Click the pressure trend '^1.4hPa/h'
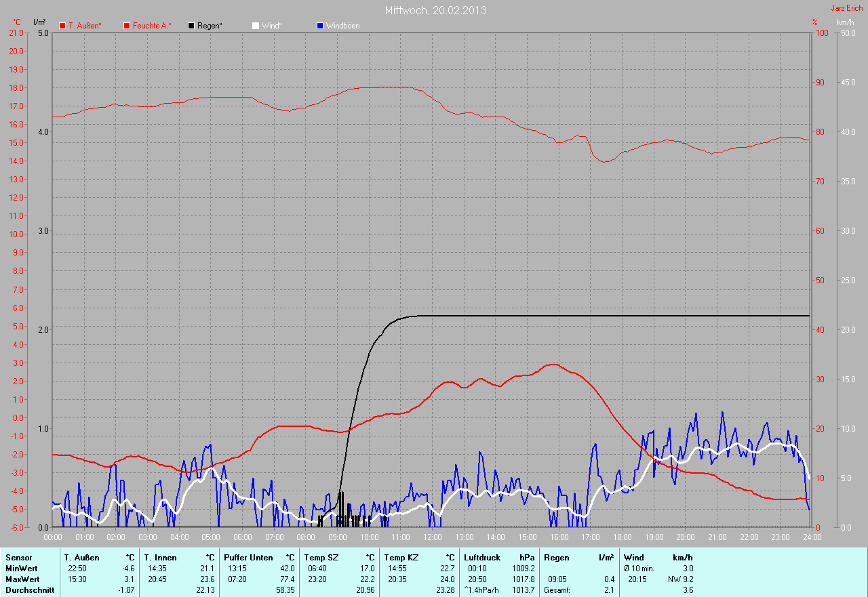This screenshot has width=868, height=597. click(x=481, y=590)
